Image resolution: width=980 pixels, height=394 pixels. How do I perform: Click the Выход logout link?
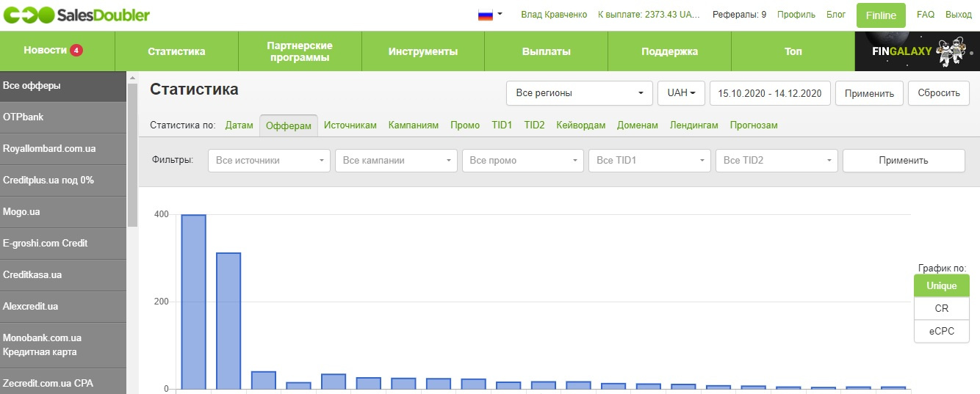958,15
